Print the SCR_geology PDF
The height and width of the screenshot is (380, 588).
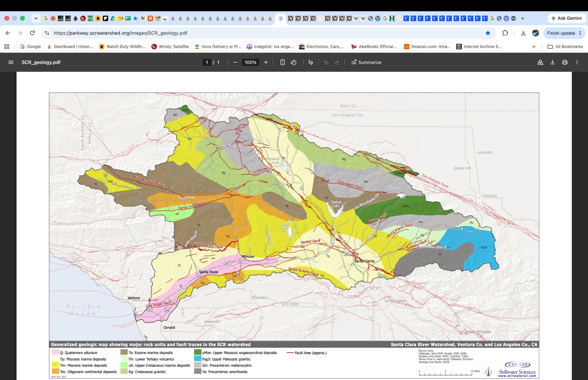coord(565,62)
